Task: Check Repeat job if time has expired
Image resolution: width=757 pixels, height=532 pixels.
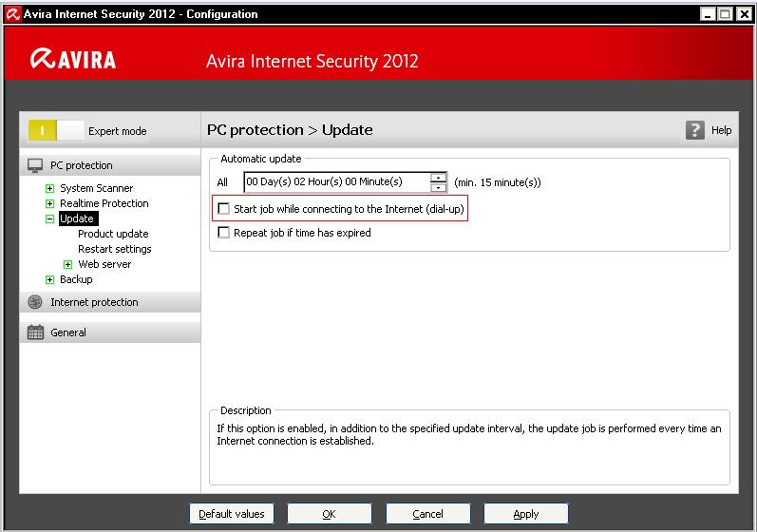Action: point(223,232)
